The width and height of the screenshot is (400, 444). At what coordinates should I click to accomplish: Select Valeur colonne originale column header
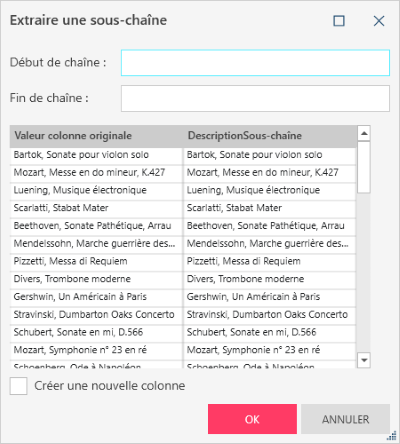tap(96, 136)
